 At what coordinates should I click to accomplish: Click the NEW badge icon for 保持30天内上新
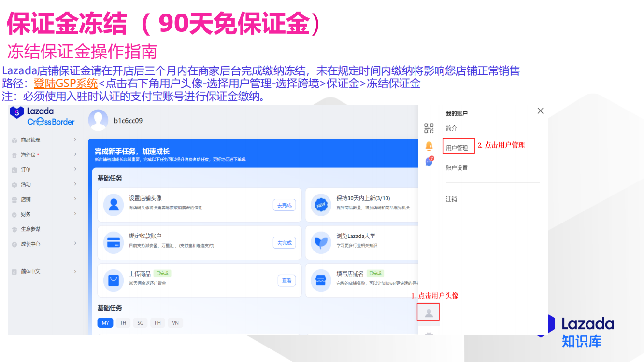[321, 205]
